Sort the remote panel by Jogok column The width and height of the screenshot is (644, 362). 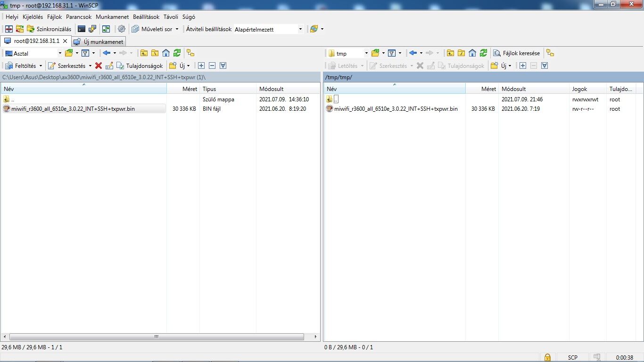(587, 89)
